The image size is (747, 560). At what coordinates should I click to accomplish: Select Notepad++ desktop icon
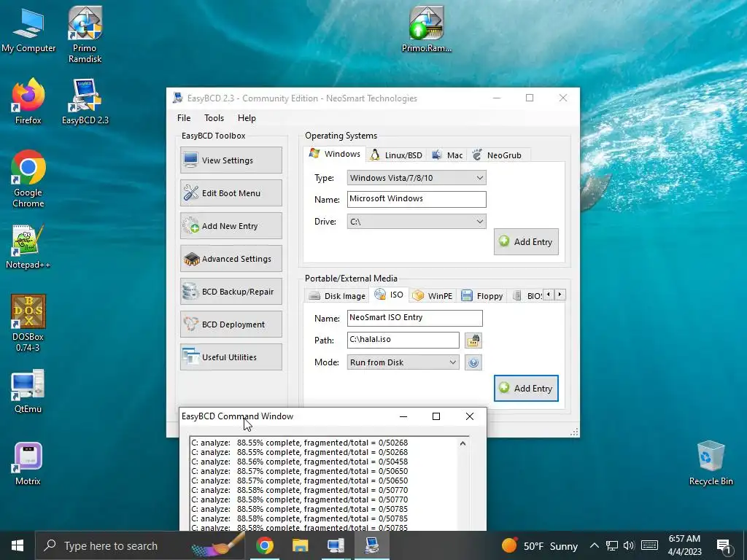point(28,246)
